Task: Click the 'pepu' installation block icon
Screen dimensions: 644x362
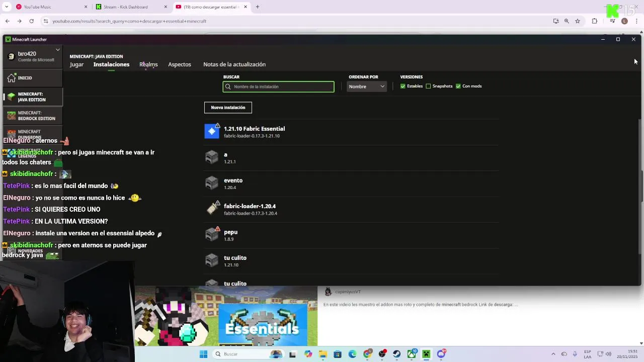Action: pyautogui.click(x=212, y=235)
